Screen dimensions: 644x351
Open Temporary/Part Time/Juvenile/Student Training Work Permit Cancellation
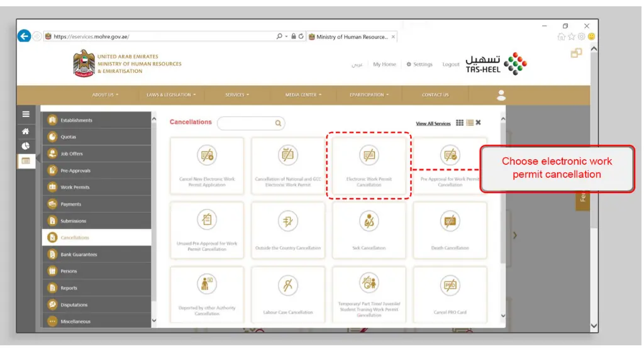tap(369, 294)
